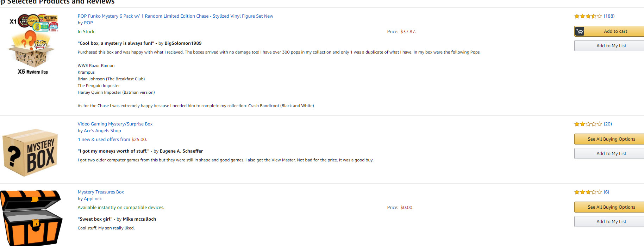Viewport: 644px width, 246px height.
Task: Click the star rating for POP Funko pack
Action: (x=588, y=16)
